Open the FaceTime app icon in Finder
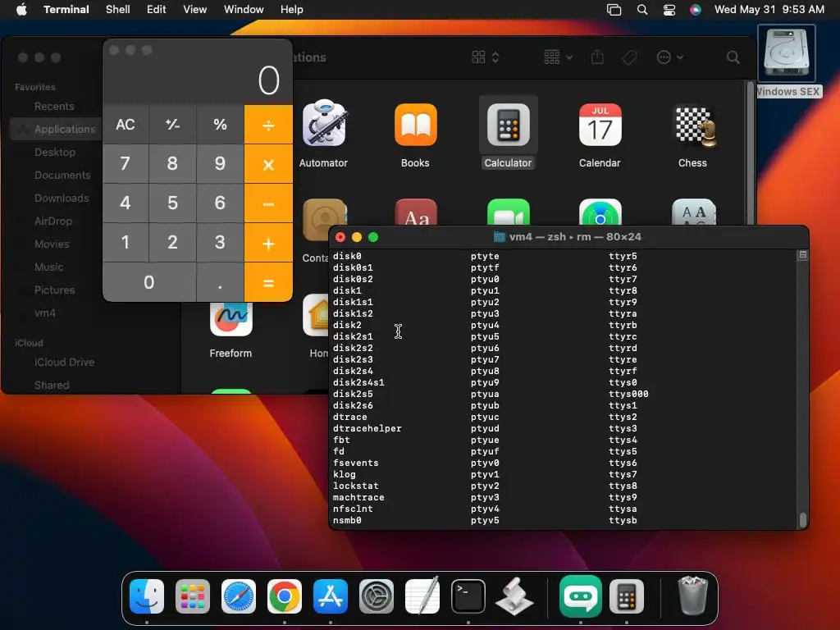840x630 pixels. [509, 212]
